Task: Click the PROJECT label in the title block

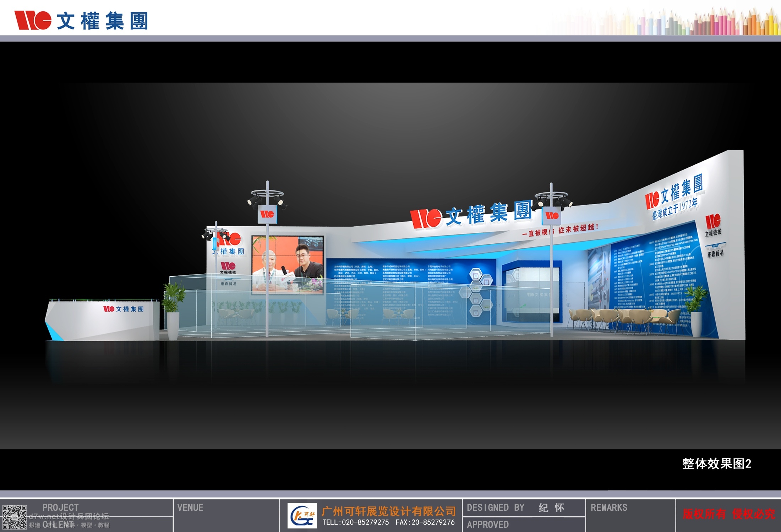Action: (60, 508)
